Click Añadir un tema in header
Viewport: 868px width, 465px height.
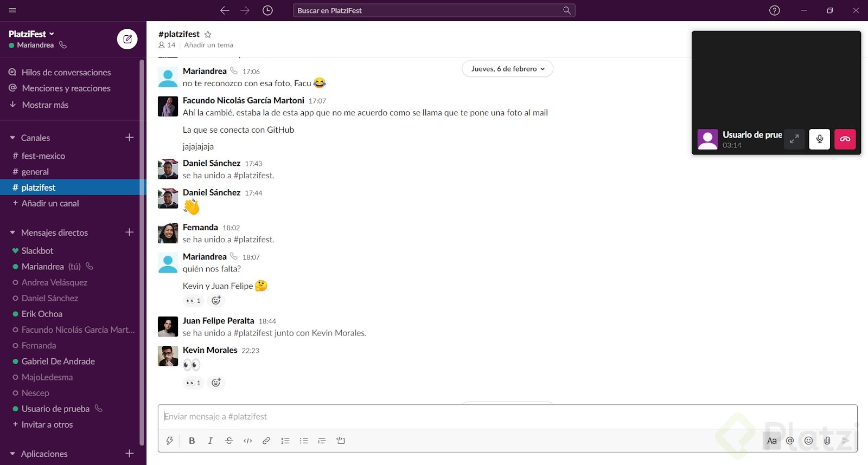point(209,45)
